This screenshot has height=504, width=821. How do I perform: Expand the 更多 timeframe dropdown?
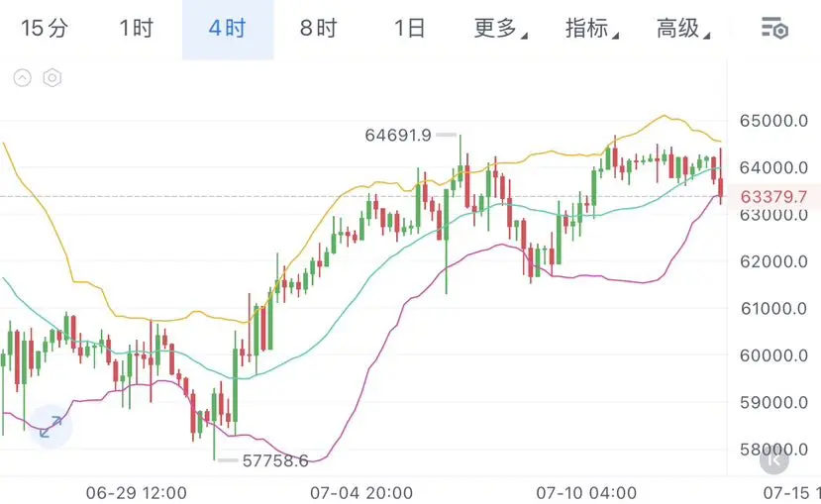pos(500,29)
